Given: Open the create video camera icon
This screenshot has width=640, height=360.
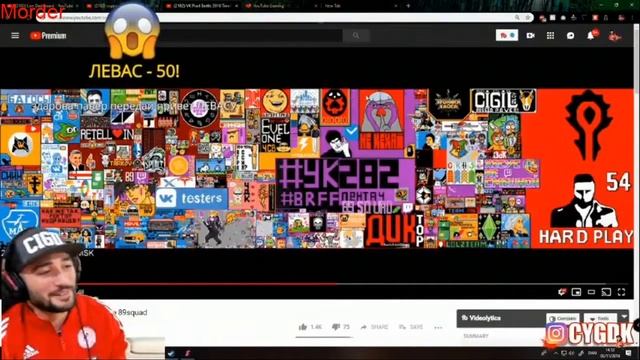Looking at the screenshot, I should pos(530,36).
